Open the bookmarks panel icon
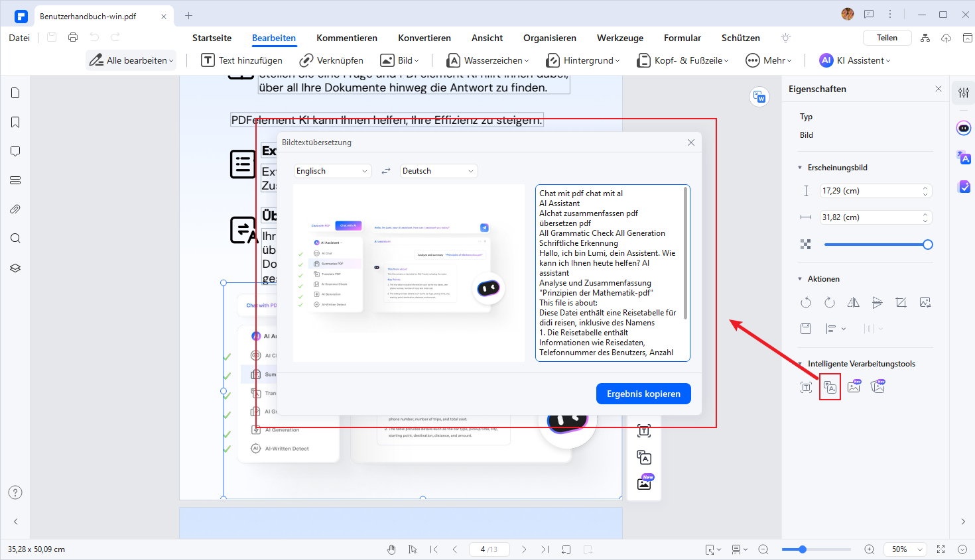This screenshot has width=975, height=560. coord(15,122)
